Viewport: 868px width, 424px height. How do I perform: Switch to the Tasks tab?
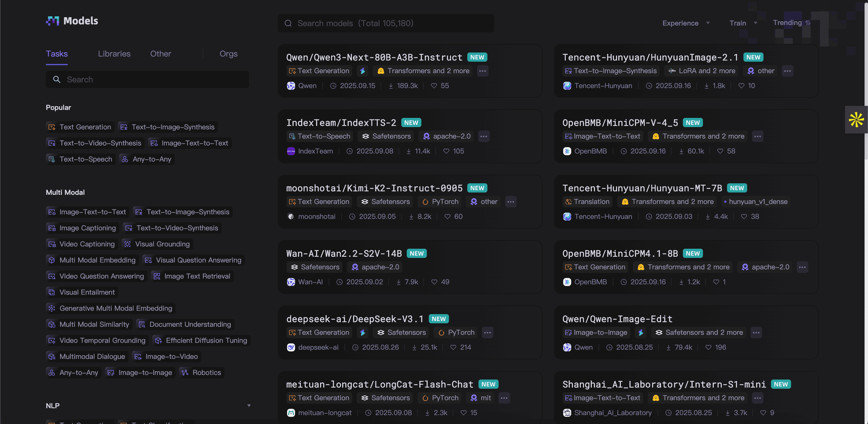coord(57,54)
